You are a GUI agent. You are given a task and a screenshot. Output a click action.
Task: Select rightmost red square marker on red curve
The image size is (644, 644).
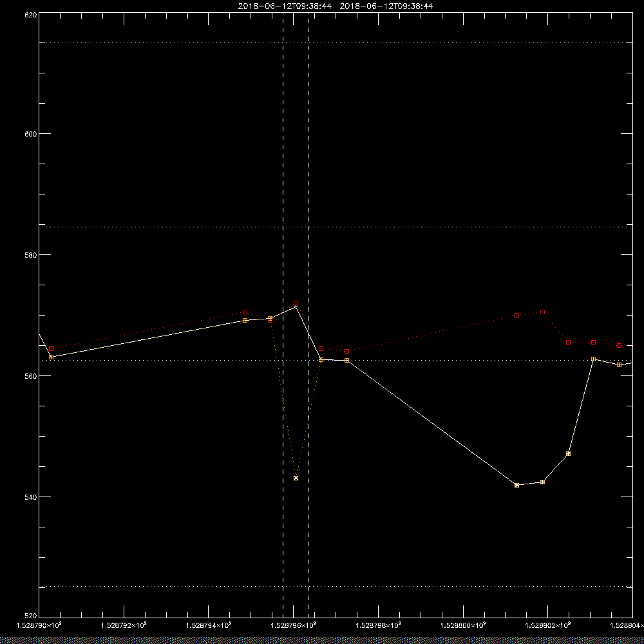click(619, 345)
